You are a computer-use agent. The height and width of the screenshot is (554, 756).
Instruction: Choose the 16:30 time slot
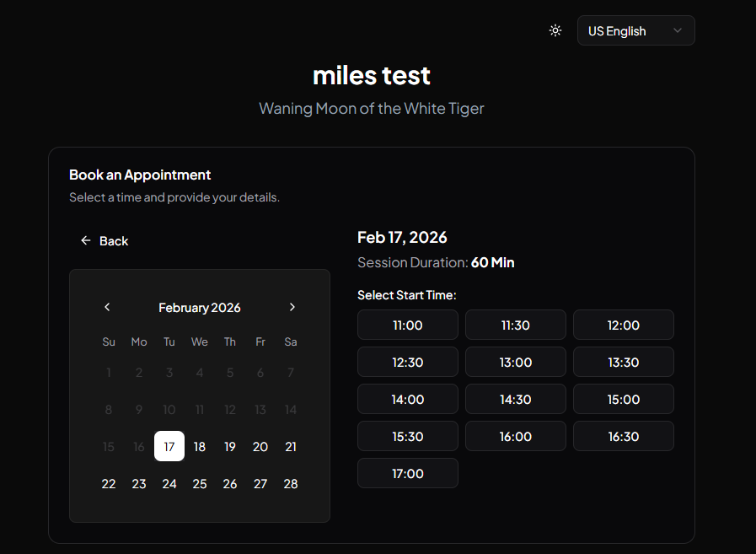tap(624, 436)
